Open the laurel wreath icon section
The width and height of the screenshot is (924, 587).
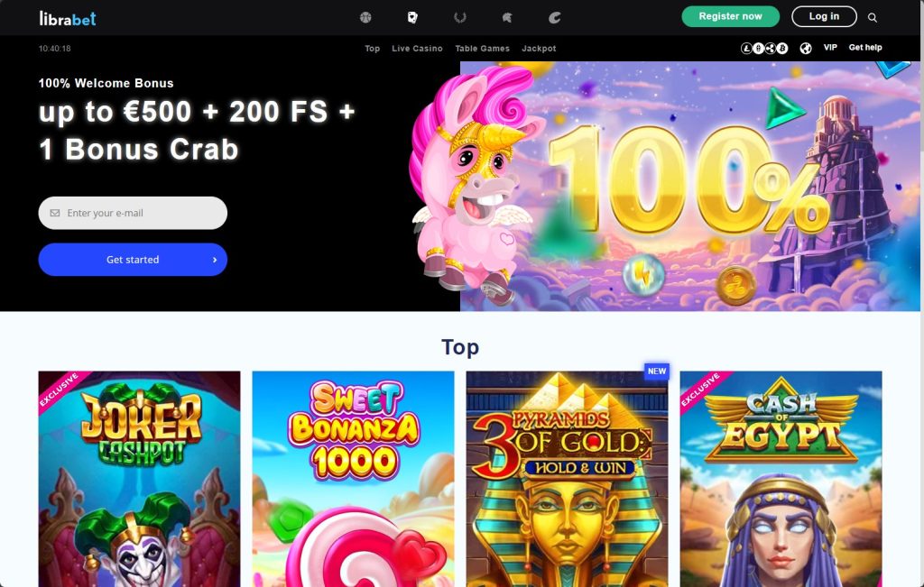pos(460,18)
